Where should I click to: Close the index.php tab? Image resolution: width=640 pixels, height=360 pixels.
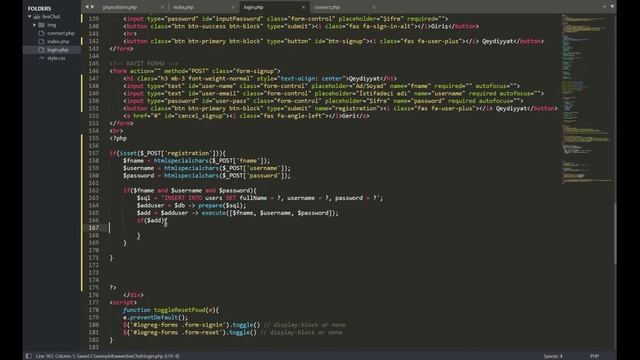[233, 7]
